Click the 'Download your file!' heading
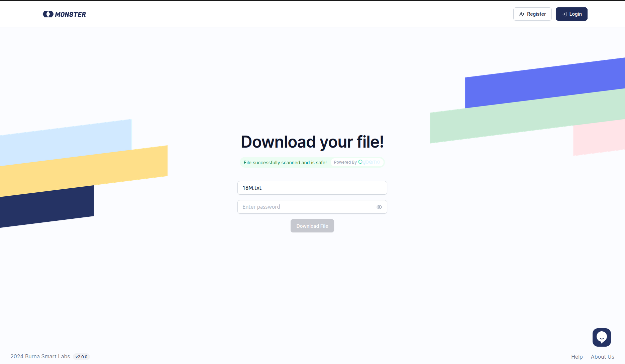 coord(312,142)
